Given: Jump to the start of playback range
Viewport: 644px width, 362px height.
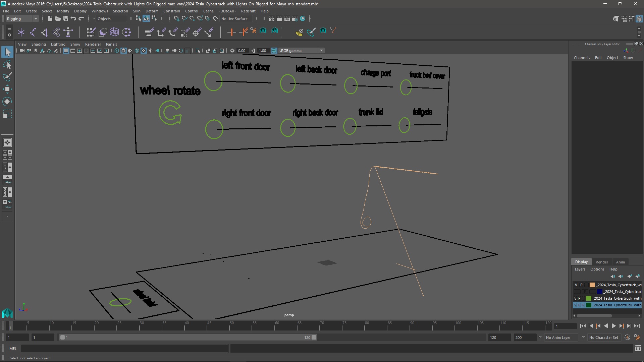Looking at the screenshot, I should (x=583, y=326).
